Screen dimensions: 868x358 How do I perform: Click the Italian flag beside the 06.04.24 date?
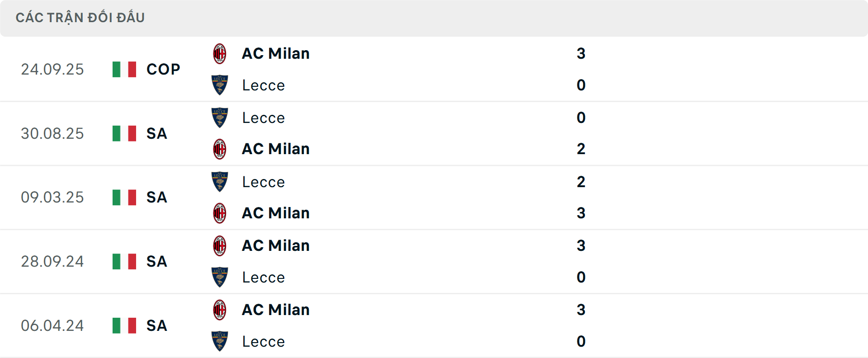coord(124,325)
